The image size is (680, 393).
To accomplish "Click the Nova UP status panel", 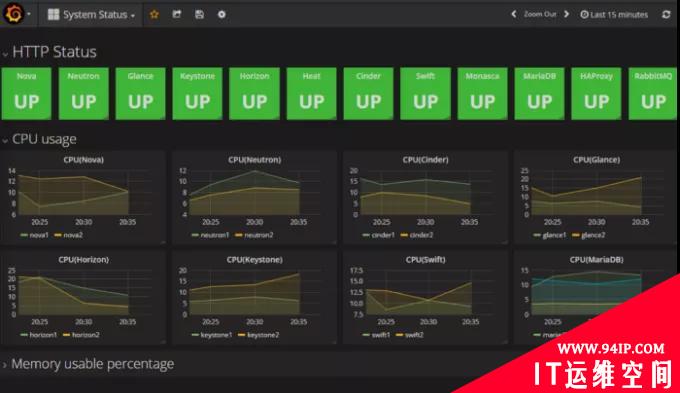I will (x=26, y=93).
